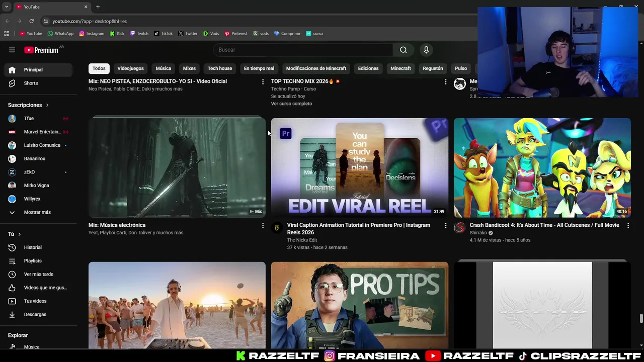The image size is (644, 362).
Task: Open the Pinterest bookmark
Action: click(x=236, y=34)
